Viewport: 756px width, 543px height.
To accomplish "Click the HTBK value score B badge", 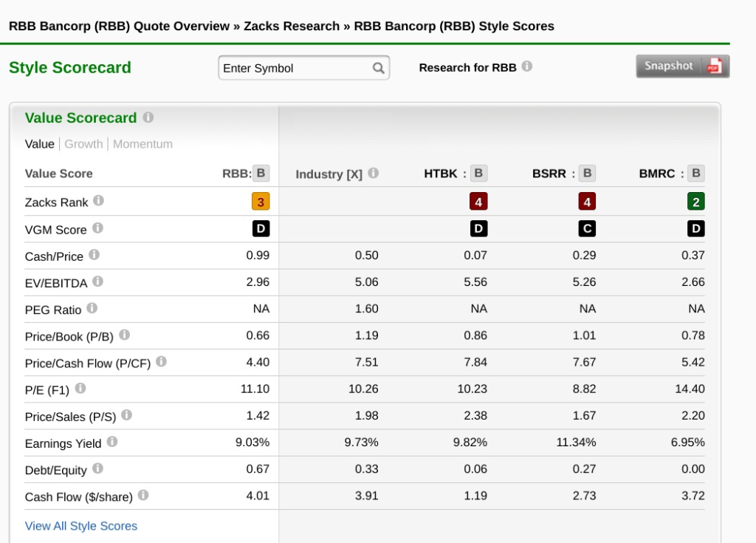I will click(478, 173).
